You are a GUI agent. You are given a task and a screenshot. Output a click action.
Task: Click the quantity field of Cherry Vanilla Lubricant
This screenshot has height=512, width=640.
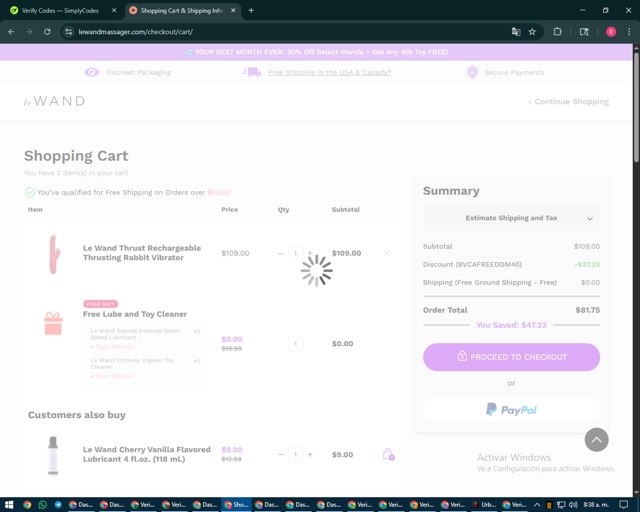[x=296, y=454]
